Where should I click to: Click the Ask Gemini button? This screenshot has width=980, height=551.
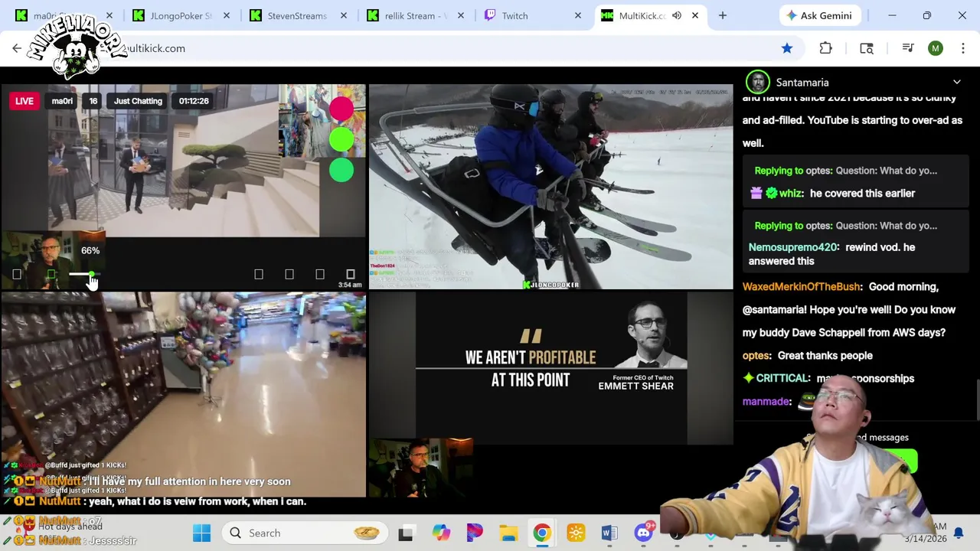coord(821,15)
